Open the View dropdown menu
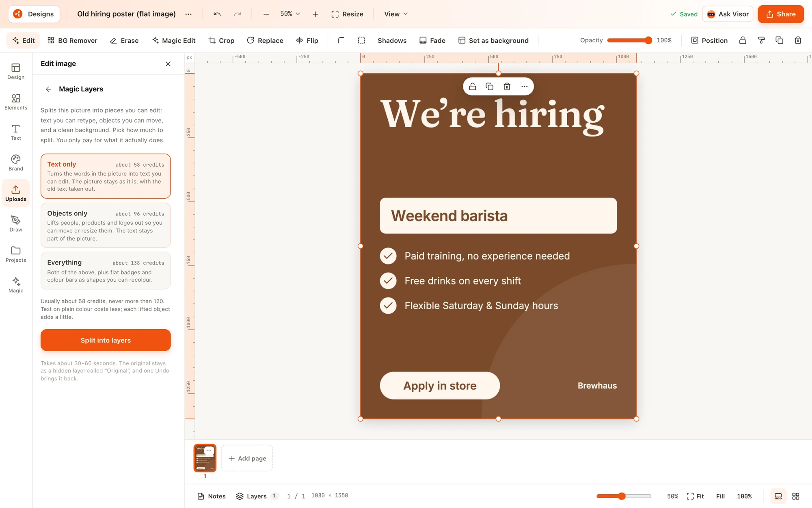Image resolution: width=812 pixels, height=508 pixels. [396, 14]
